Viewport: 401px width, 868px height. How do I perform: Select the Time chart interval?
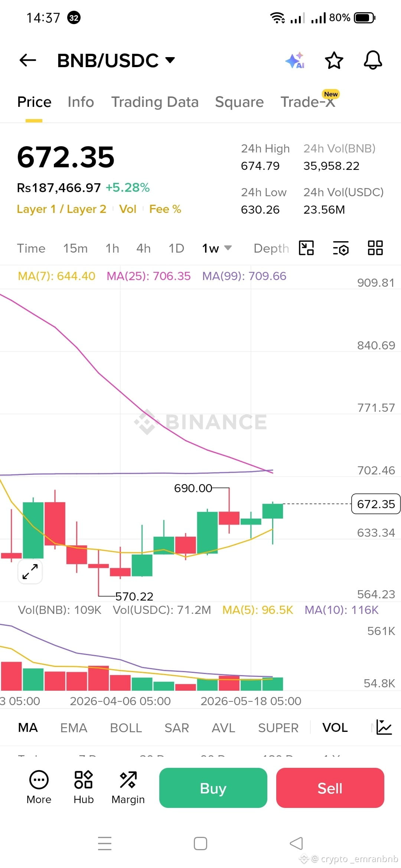[31, 248]
